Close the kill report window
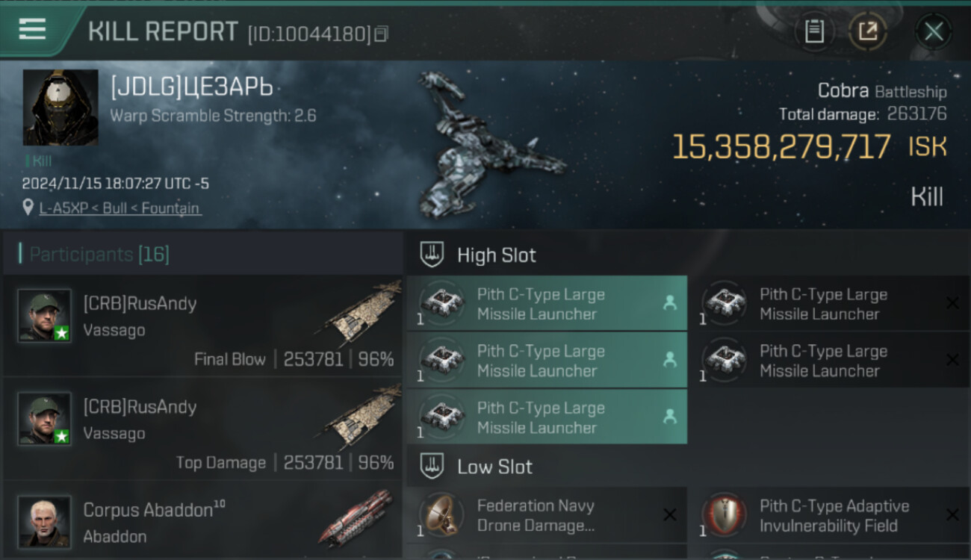971x560 pixels. [x=933, y=31]
